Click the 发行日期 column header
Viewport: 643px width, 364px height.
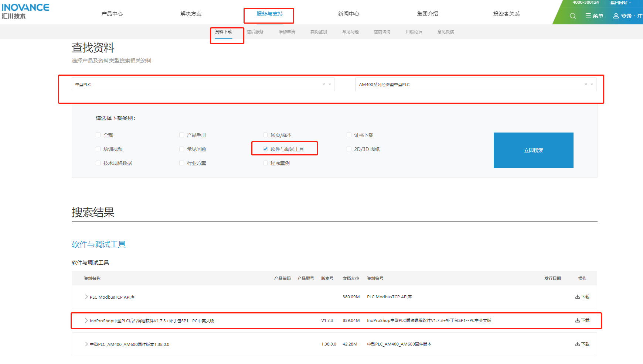click(x=552, y=278)
